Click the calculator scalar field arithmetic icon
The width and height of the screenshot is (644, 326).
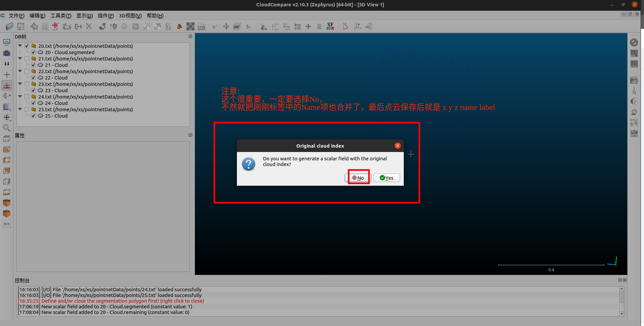(x=319, y=26)
